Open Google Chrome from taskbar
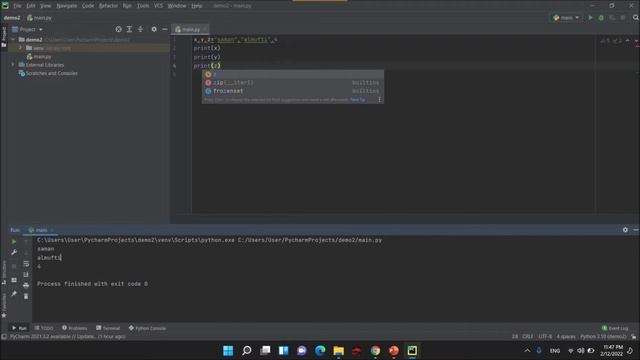Image resolution: width=640 pixels, height=360 pixels. (375, 351)
